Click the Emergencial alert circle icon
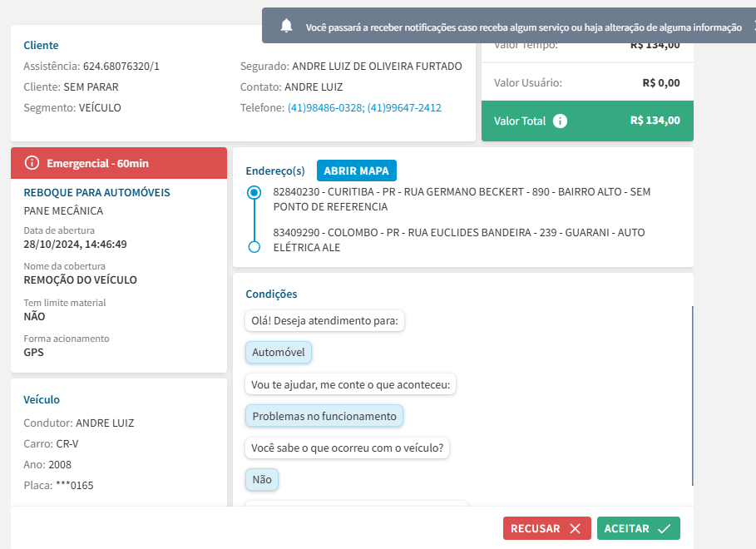The width and height of the screenshot is (756, 549). click(x=32, y=163)
